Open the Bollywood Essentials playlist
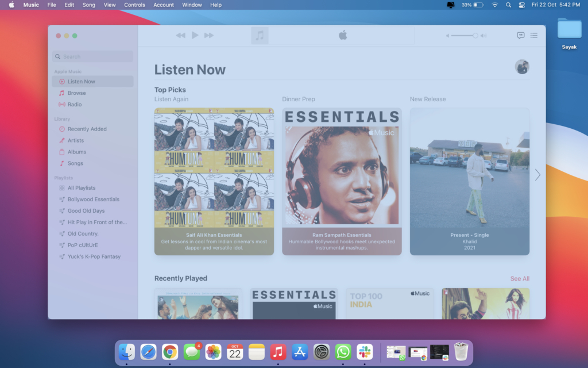 92,200
